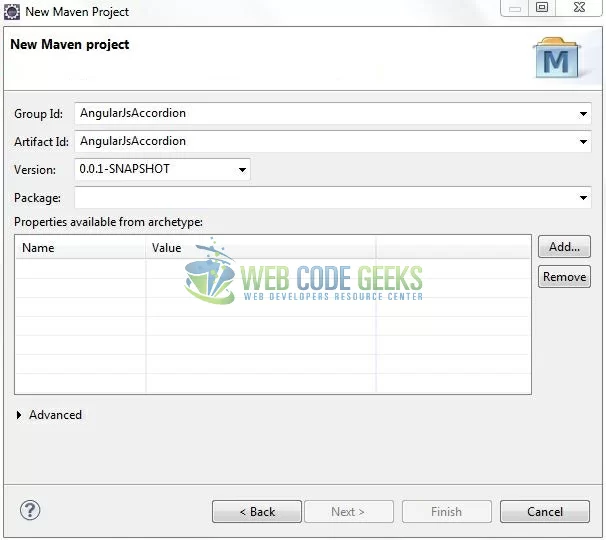Open the Package dropdown arrow
This screenshot has height=540, width=606.
[583, 198]
